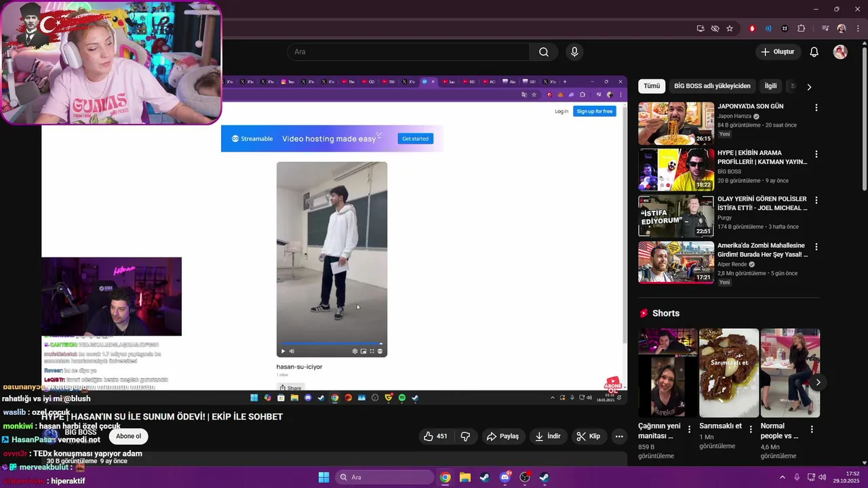Expand the system tray hidden icons chevron

782,477
